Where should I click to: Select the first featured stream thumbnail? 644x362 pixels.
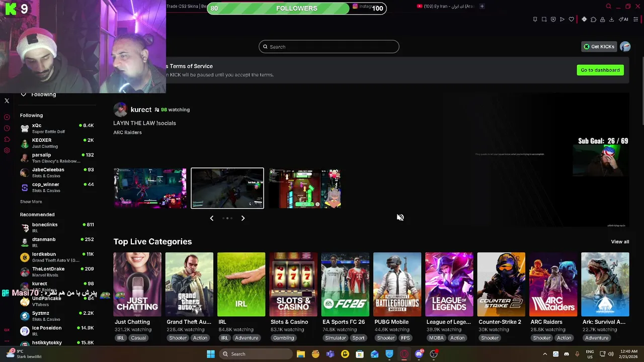pos(150,188)
